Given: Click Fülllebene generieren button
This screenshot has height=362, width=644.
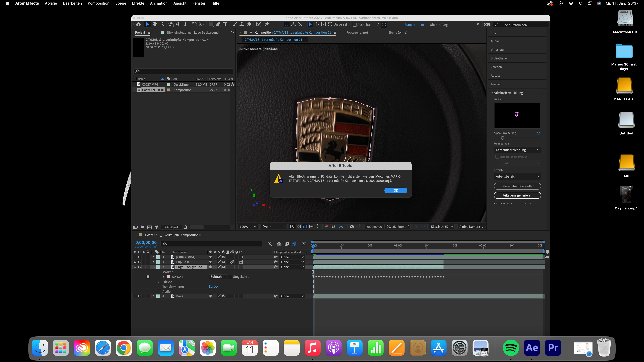Looking at the screenshot, I should coord(517,195).
